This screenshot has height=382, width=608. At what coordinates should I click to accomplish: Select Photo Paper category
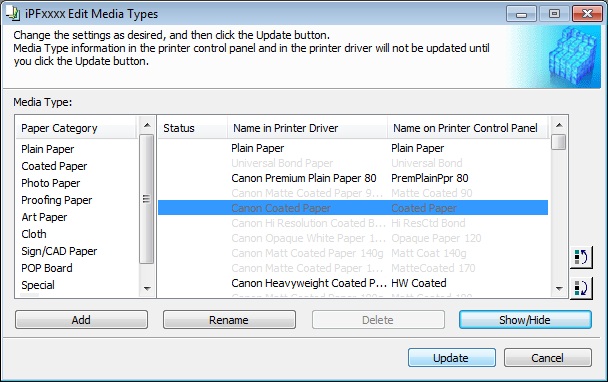(x=51, y=183)
